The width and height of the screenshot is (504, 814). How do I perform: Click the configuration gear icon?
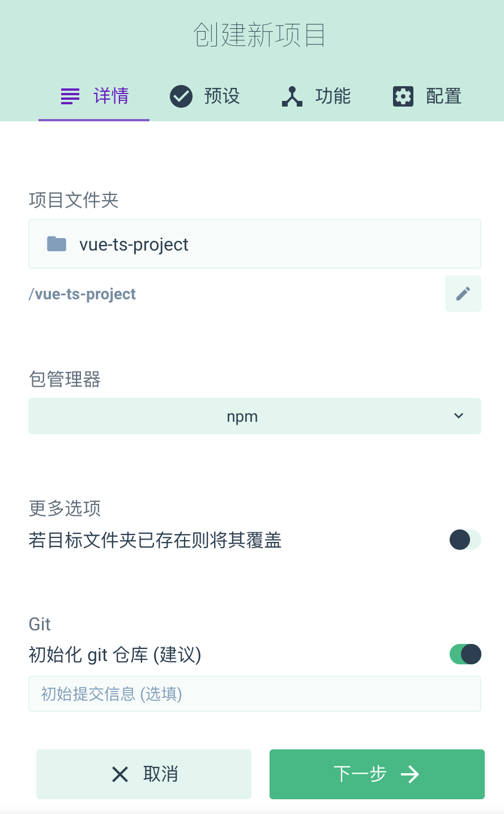click(x=403, y=96)
